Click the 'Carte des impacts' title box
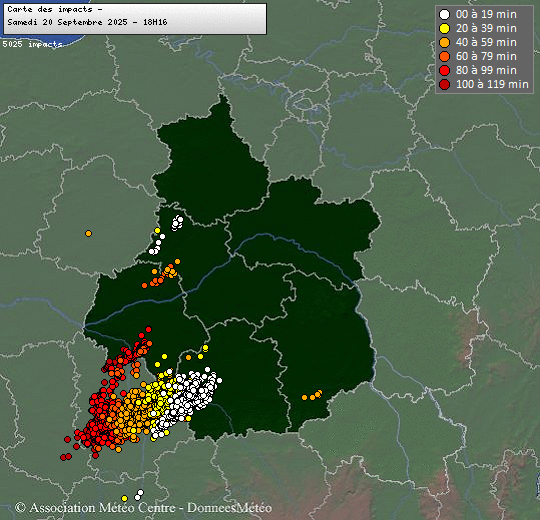Viewport: 540px width, 520px height. pos(135,19)
